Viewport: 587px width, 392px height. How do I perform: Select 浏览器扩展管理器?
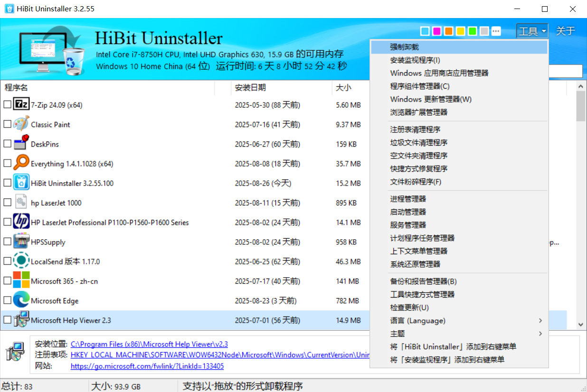(459, 112)
